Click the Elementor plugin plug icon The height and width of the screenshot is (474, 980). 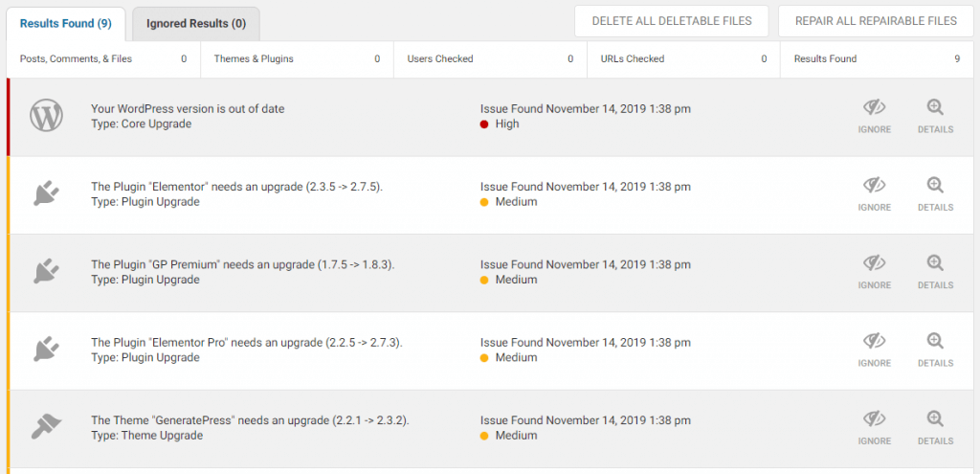point(47,193)
